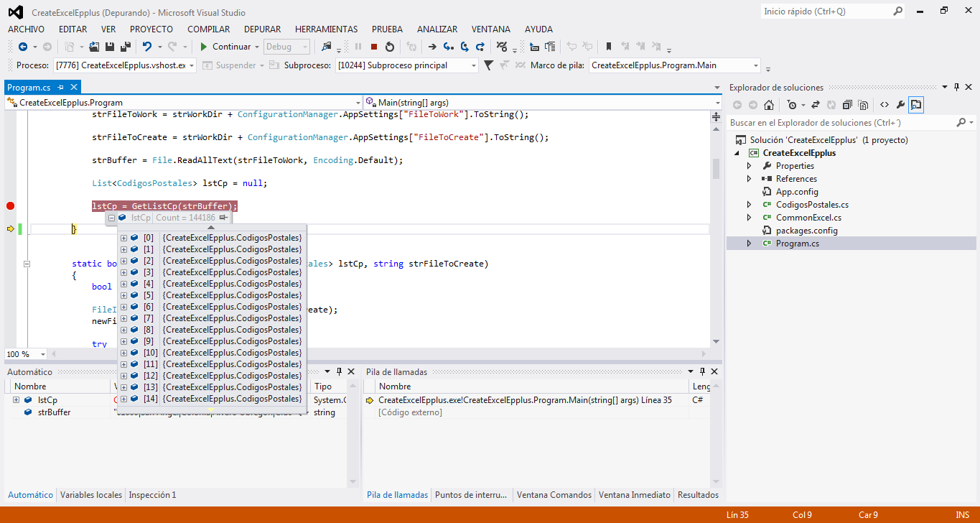Screen dimensions: 980x523
Task: Click the Restart debugging icon
Action: pos(390,47)
